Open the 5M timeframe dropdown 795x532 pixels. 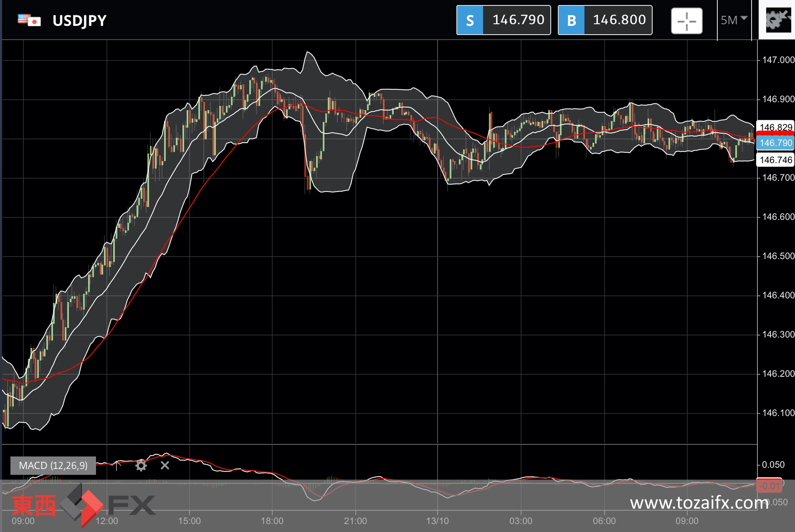click(734, 20)
